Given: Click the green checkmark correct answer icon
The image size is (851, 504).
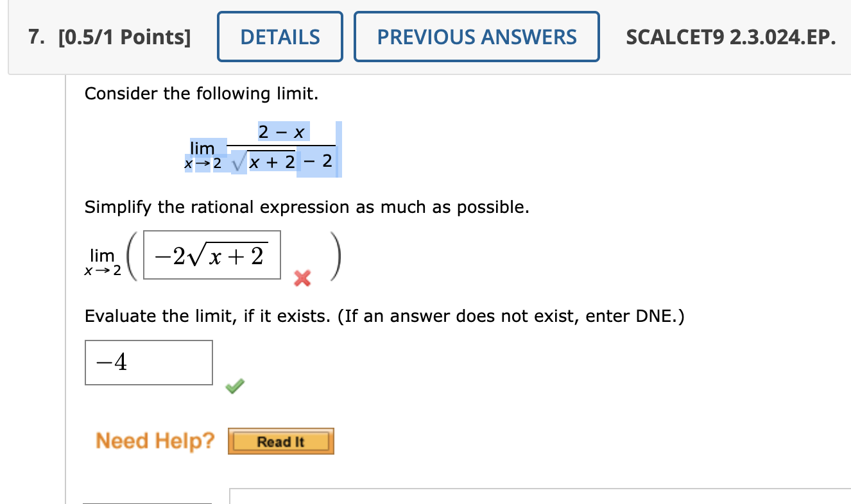Looking at the screenshot, I should coord(234,385).
